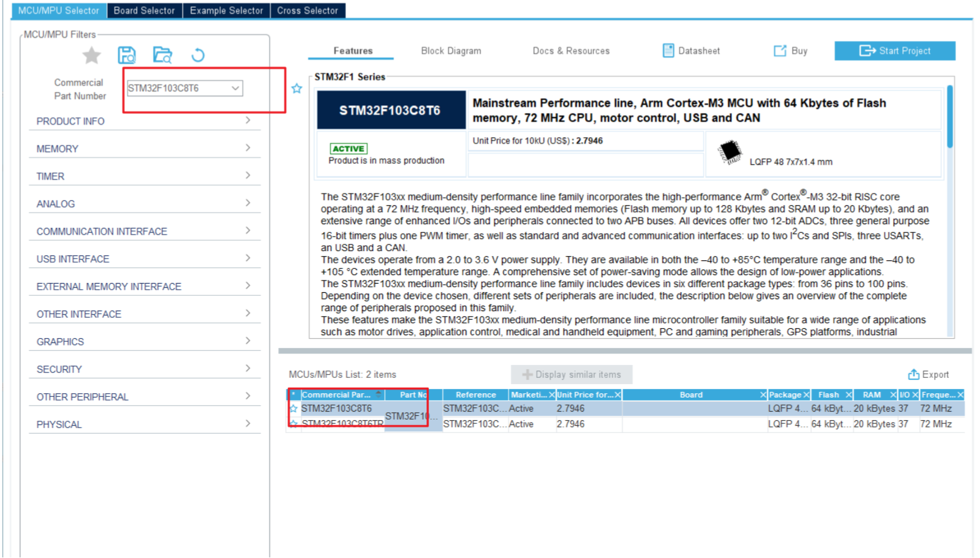Open the Block Diagram tab
The image size is (980, 558).
tap(451, 51)
